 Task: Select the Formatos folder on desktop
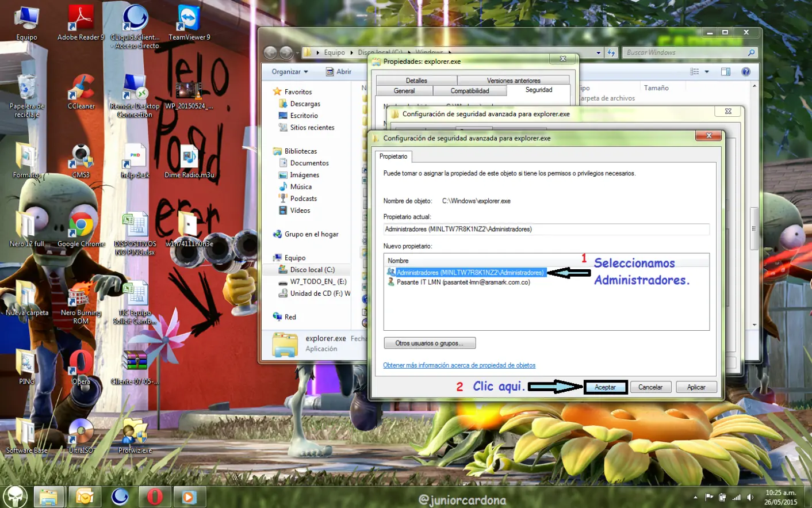26,161
